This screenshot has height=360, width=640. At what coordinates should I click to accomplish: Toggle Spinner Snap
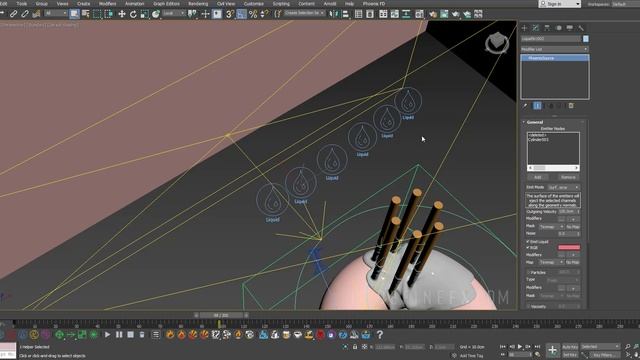264,14
